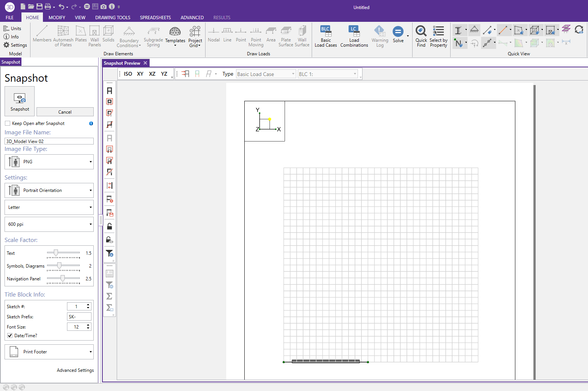The height and width of the screenshot is (391, 588).
Task: Change Portrait Orientation via its dropdown
Action: pyautogui.click(x=90, y=190)
